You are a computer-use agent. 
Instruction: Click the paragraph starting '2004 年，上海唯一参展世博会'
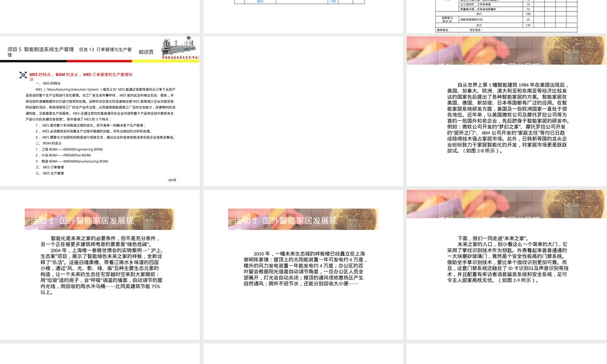[101, 271]
